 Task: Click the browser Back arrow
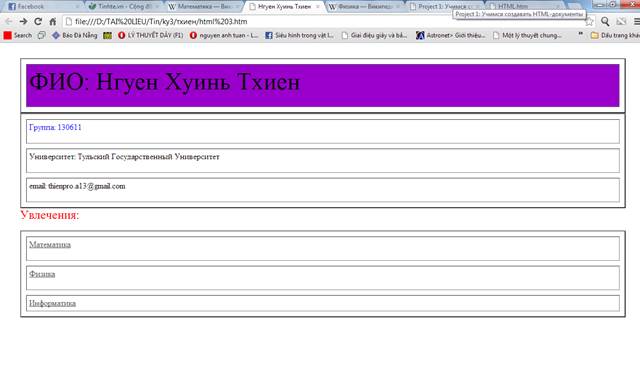pyautogui.click(x=8, y=22)
